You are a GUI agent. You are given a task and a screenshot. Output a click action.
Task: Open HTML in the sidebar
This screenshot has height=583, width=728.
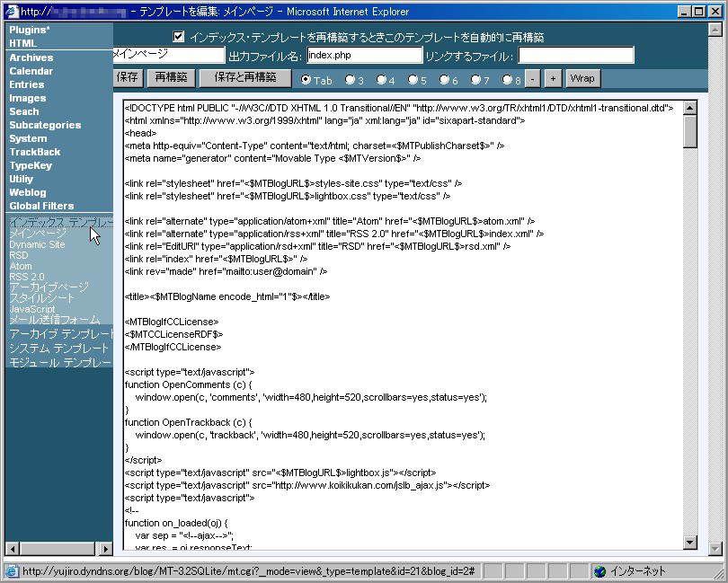pos(22,43)
